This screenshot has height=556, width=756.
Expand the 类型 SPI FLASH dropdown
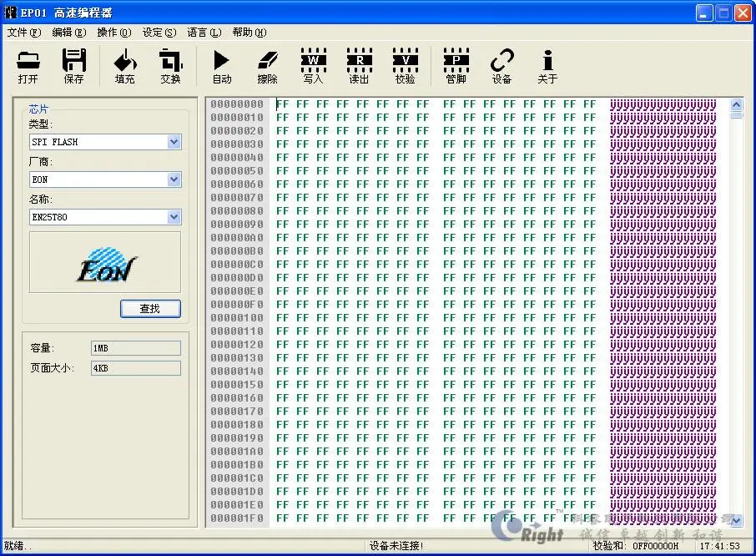174,142
